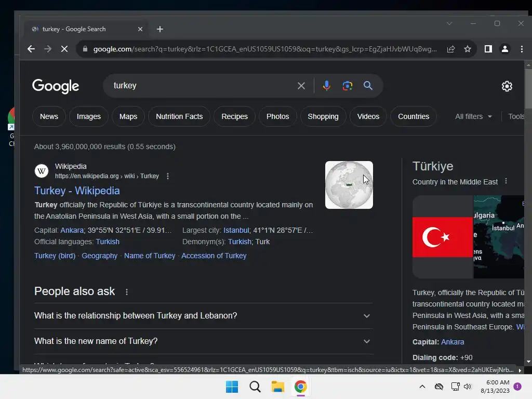Open the Turkey - Wikipedia result link
The image size is (532, 399).
tap(77, 191)
